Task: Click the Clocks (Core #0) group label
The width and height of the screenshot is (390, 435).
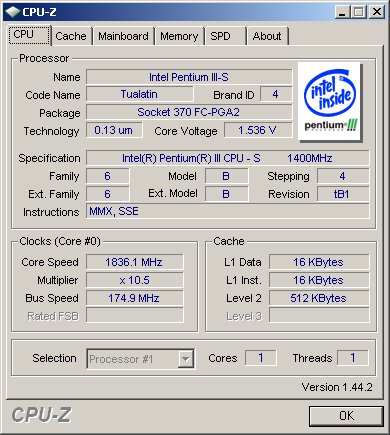Action: (60, 241)
